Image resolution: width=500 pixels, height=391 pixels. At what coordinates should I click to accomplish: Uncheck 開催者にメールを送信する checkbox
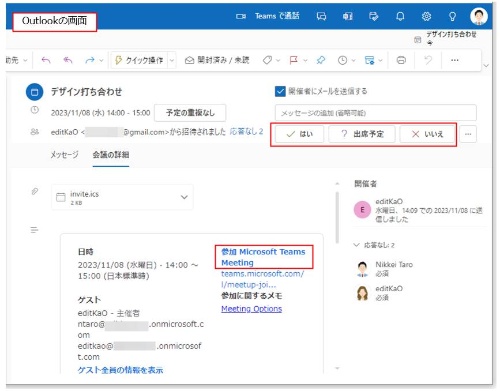280,91
